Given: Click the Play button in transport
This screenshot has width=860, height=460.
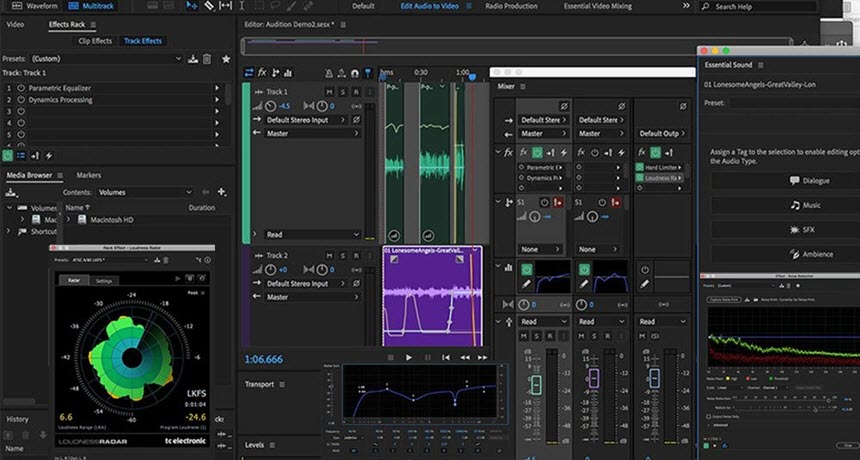Looking at the screenshot, I should click(409, 357).
